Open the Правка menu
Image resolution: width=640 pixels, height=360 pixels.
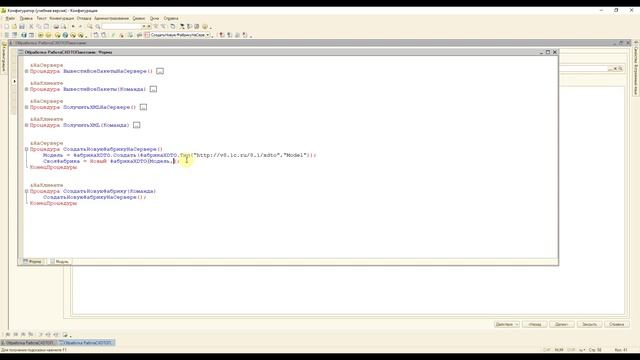coord(26,18)
